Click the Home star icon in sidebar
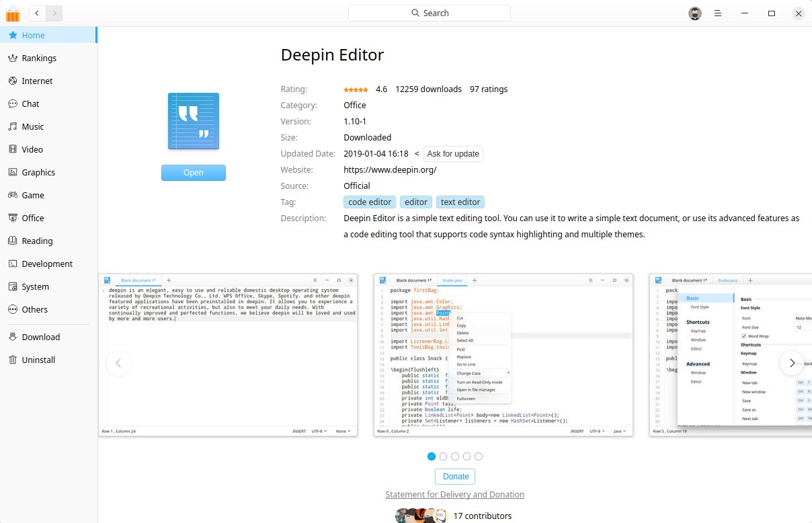Screen dimensions: 812x523 (13, 35)
